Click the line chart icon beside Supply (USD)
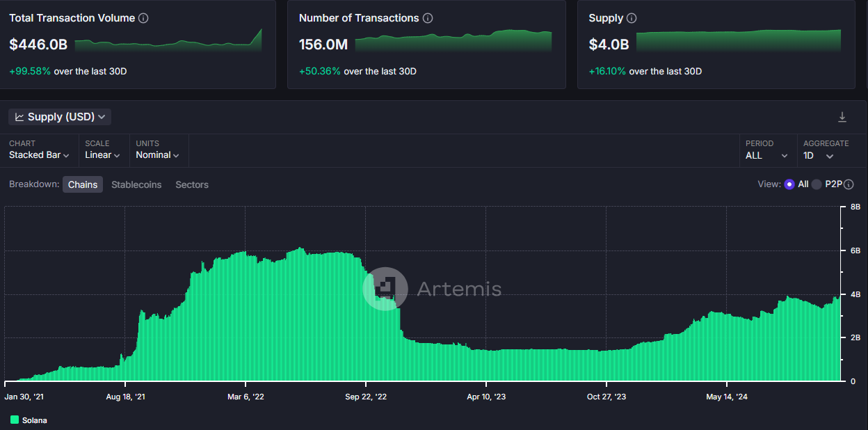This screenshot has width=868, height=430. click(x=19, y=117)
